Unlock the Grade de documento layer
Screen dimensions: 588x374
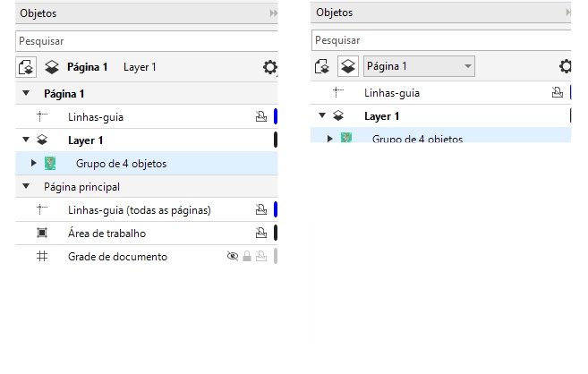click(x=246, y=257)
